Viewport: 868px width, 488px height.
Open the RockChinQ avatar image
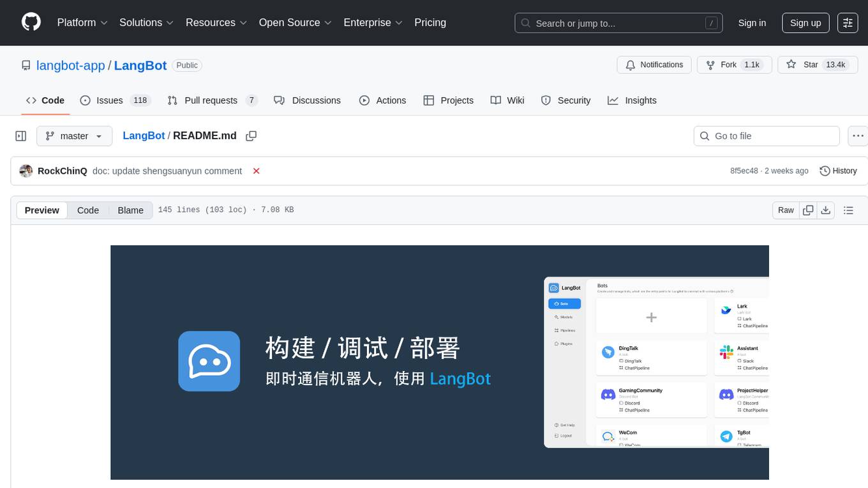[26, 171]
